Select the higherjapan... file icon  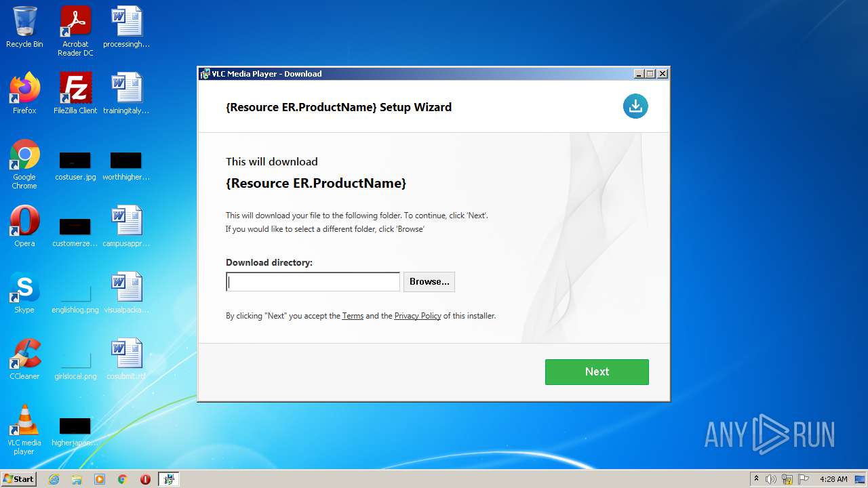point(75,431)
